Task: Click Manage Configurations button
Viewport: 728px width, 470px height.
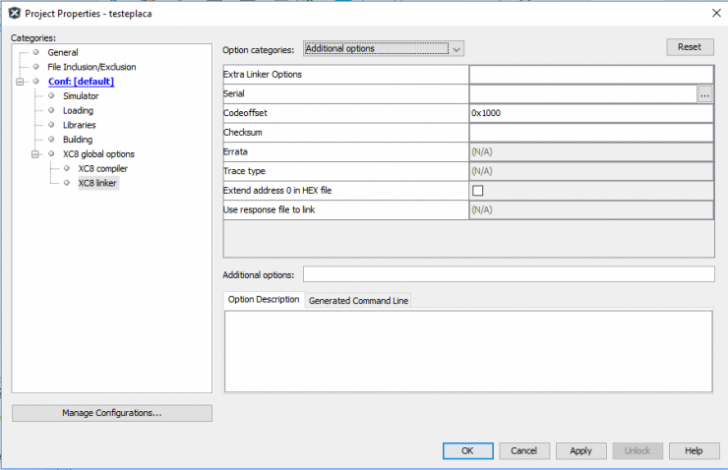Action: (112, 413)
